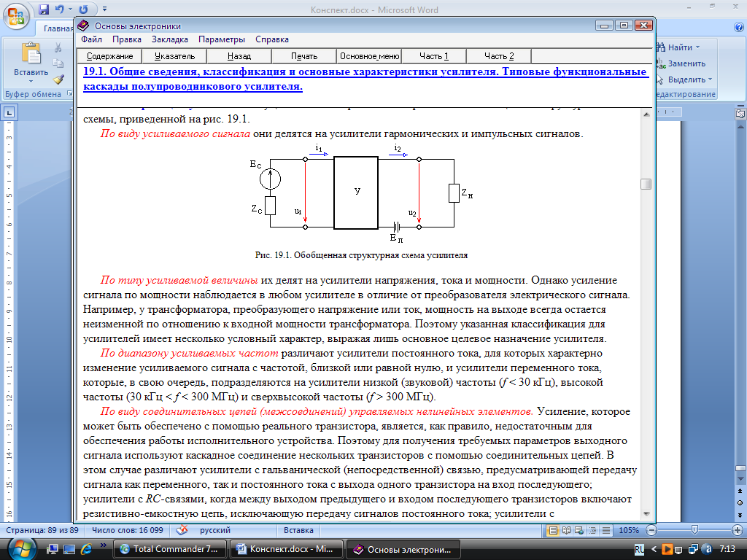Image resolution: width=747 pixels, height=560 pixels.
Task: Jump to Часть 2
Action: 499,56
